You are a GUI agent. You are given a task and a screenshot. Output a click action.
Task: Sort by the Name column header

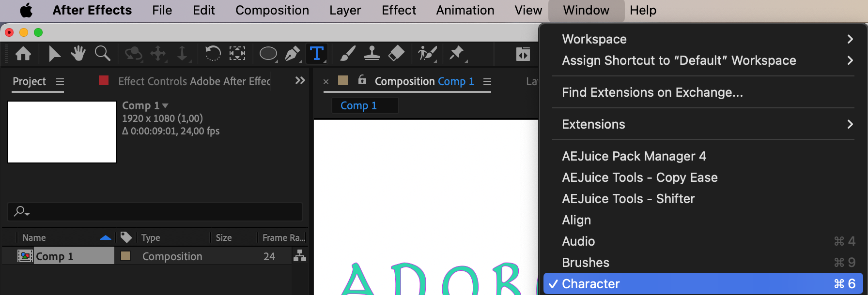tap(34, 237)
